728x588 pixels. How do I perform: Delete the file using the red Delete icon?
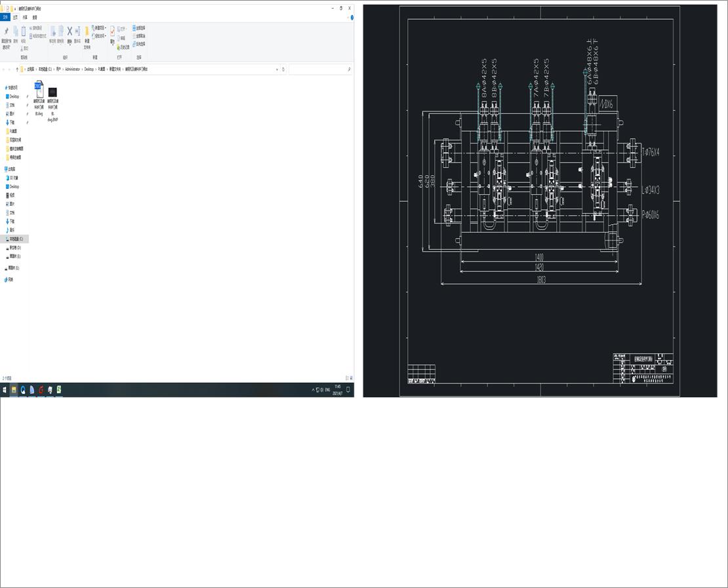coord(69,31)
